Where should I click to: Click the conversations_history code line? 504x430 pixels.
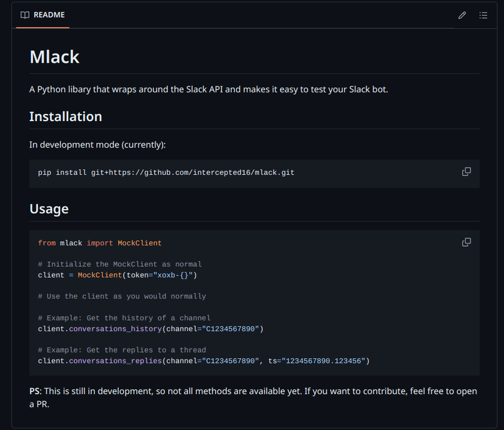pos(150,329)
